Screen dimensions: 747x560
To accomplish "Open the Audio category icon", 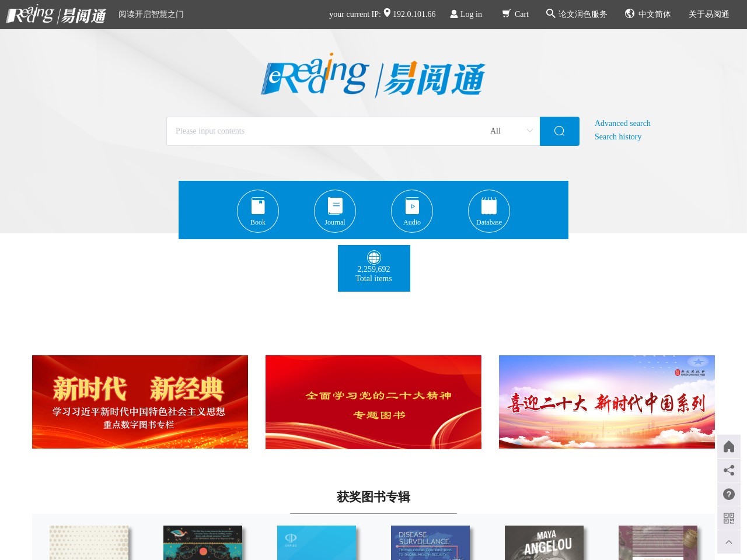I will [412, 211].
